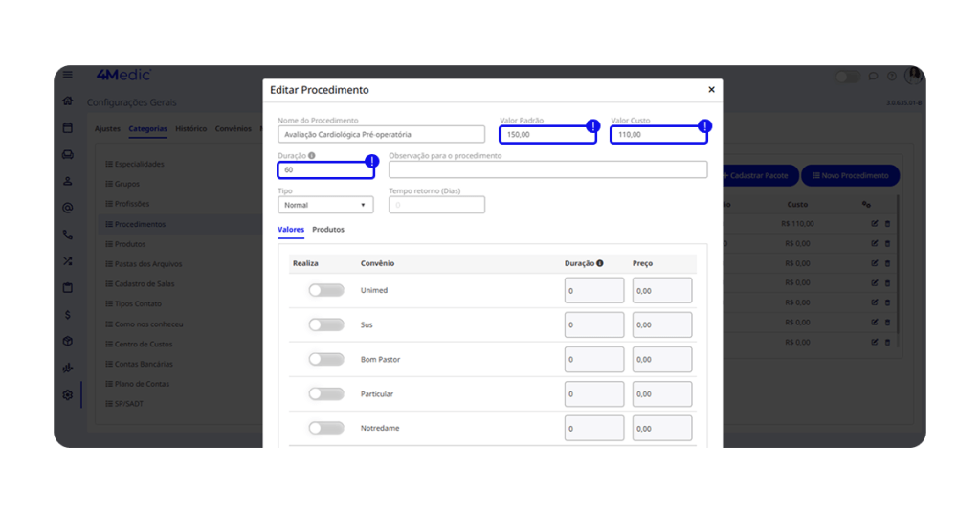This screenshot has width=980, height=514.
Task: Click the home icon in the sidebar
Action: pos(67,101)
